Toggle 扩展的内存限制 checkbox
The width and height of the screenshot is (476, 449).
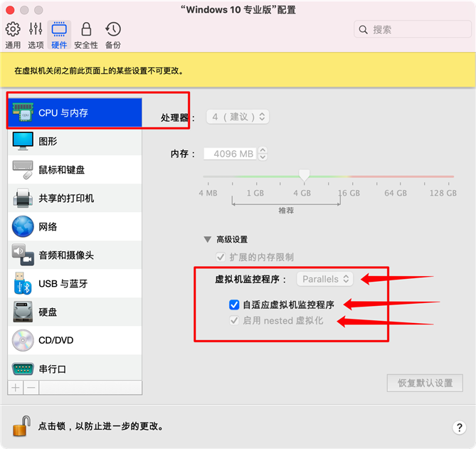221,257
